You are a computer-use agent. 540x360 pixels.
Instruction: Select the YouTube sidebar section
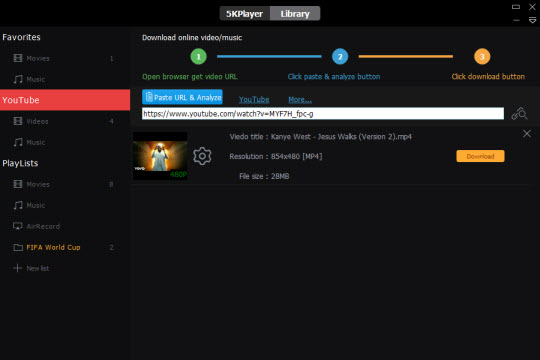click(65, 100)
